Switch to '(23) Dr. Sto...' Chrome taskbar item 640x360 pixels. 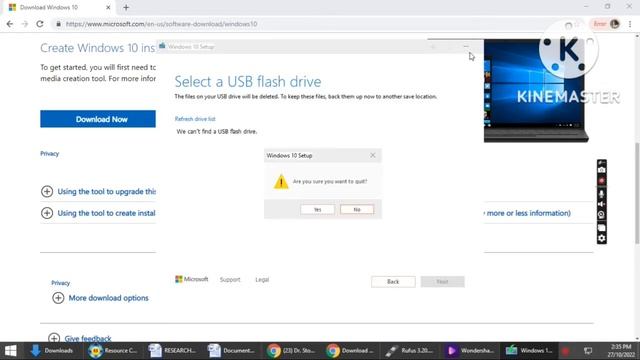point(291,351)
